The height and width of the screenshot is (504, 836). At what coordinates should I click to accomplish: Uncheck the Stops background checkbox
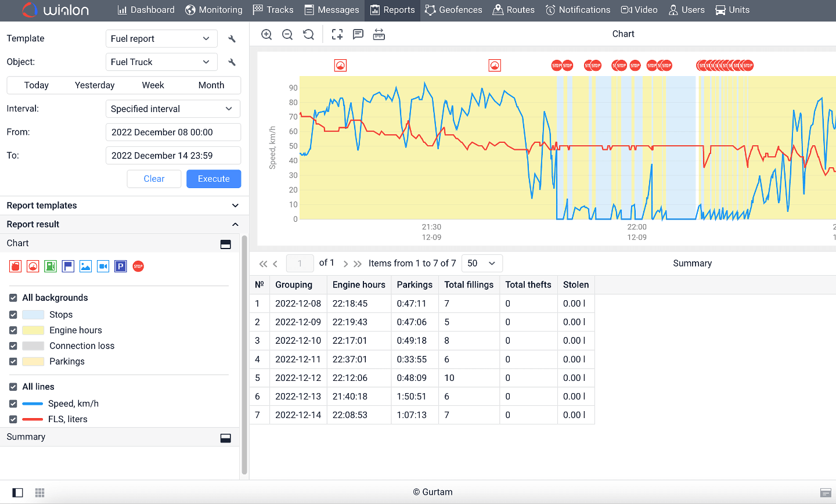(x=13, y=315)
